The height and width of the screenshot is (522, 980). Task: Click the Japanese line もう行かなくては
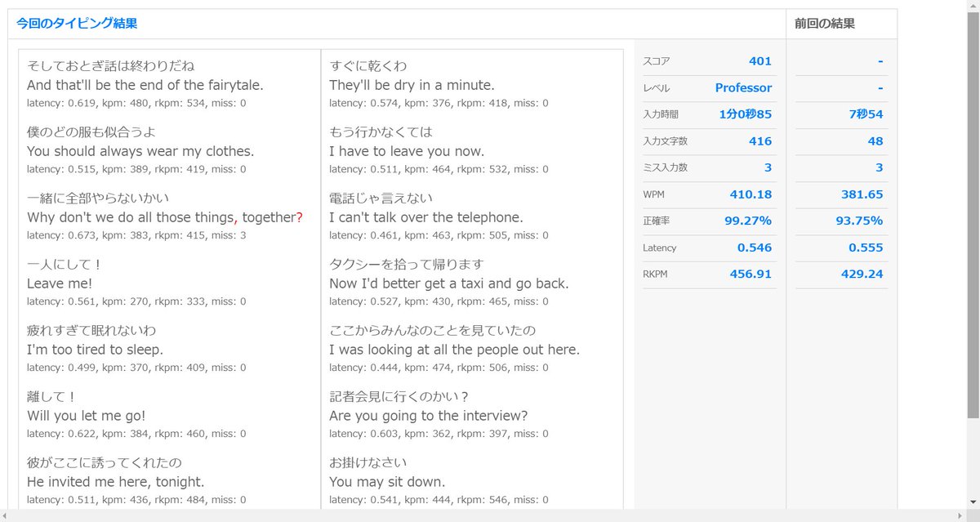(381, 132)
